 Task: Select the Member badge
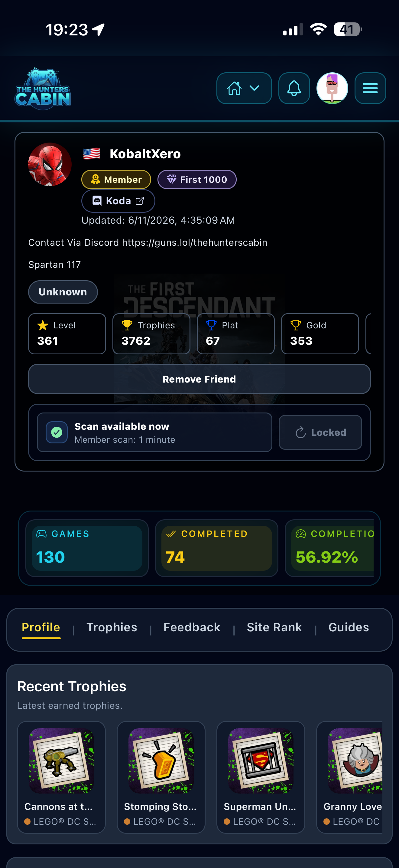coord(116,179)
